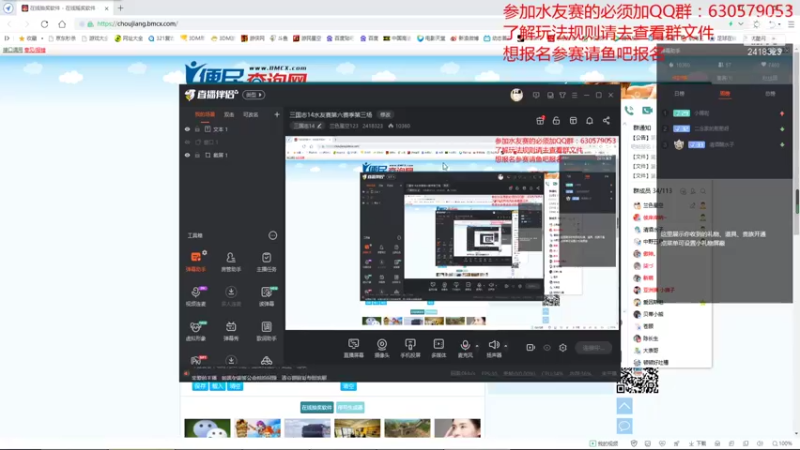The width and height of the screenshot is (800, 450).
Task: Open the notification bell in stream header
Action: pyautogui.click(x=589, y=120)
